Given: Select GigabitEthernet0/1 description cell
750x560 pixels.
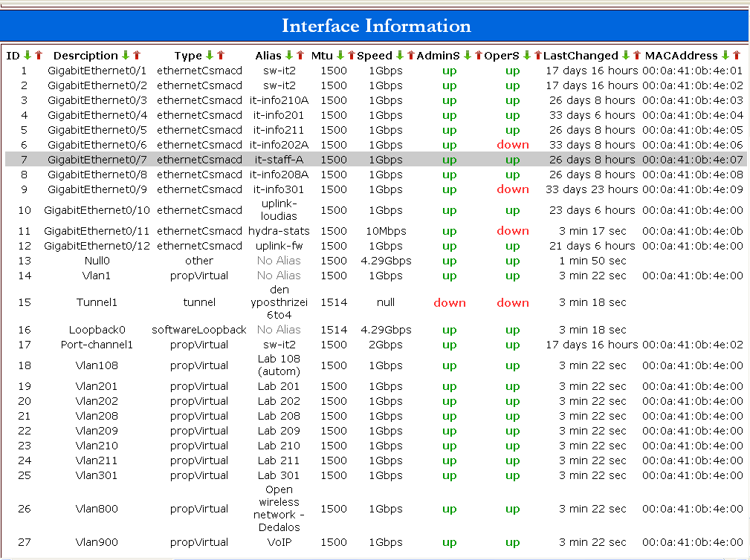Looking at the screenshot, I should (x=97, y=71).
